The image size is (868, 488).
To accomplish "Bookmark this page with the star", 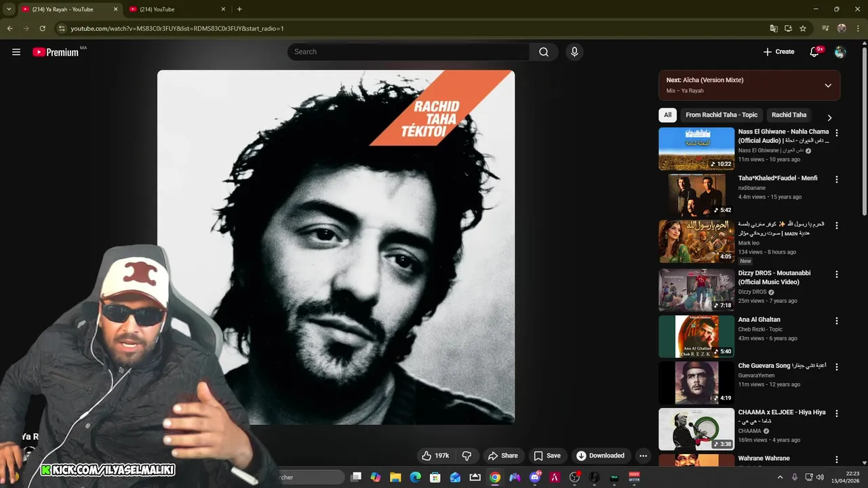I will pos(803,28).
